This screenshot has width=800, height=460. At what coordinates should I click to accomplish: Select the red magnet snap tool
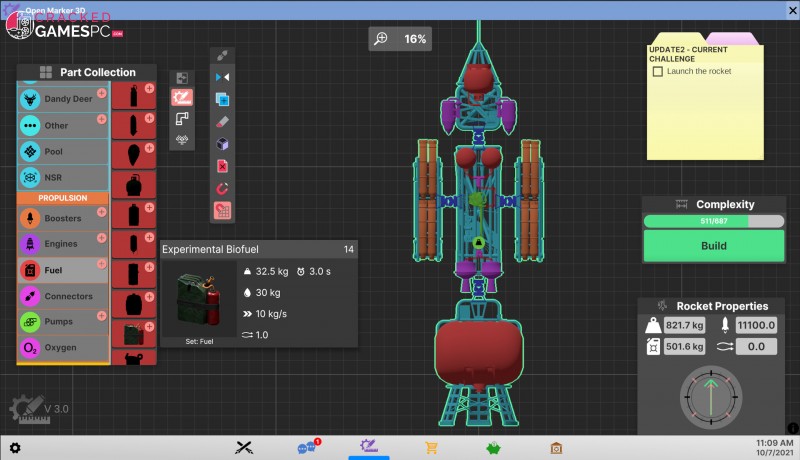click(223, 187)
